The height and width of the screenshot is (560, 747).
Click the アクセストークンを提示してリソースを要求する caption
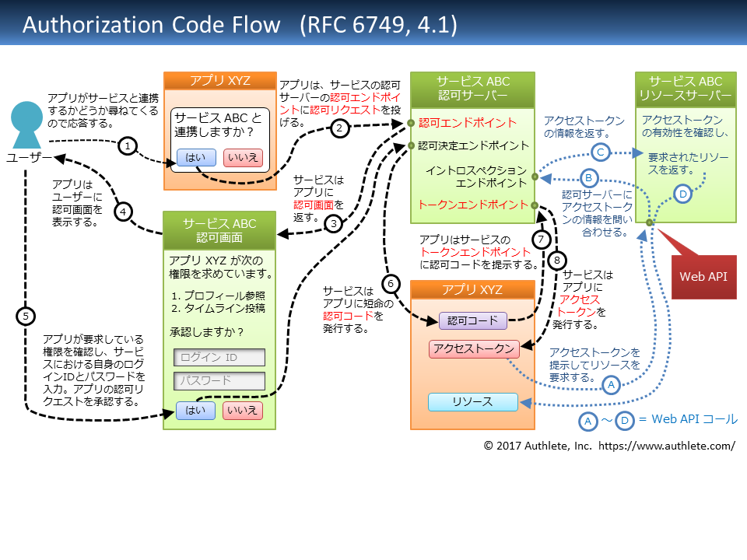(594, 365)
